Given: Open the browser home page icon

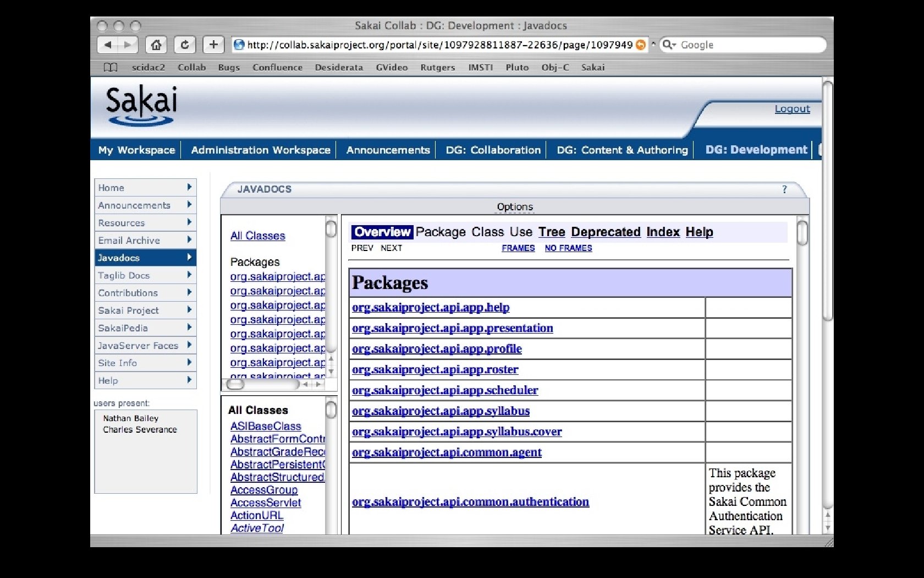Looking at the screenshot, I should click(156, 45).
